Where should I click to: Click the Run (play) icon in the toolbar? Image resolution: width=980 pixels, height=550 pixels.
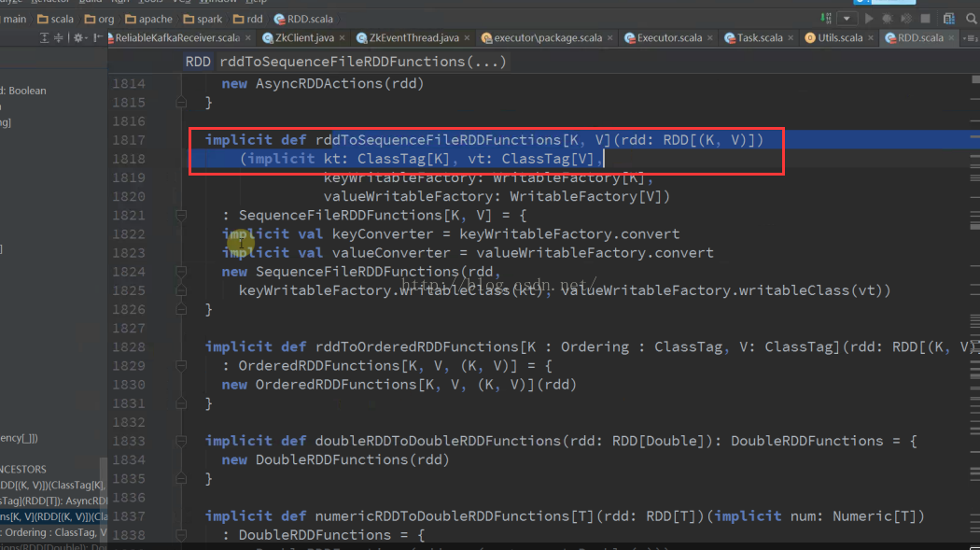pos(869,19)
